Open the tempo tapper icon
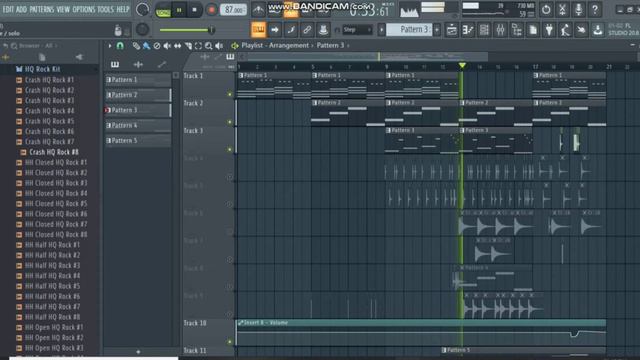This screenshot has width=640, height=360. coord(565,29)
